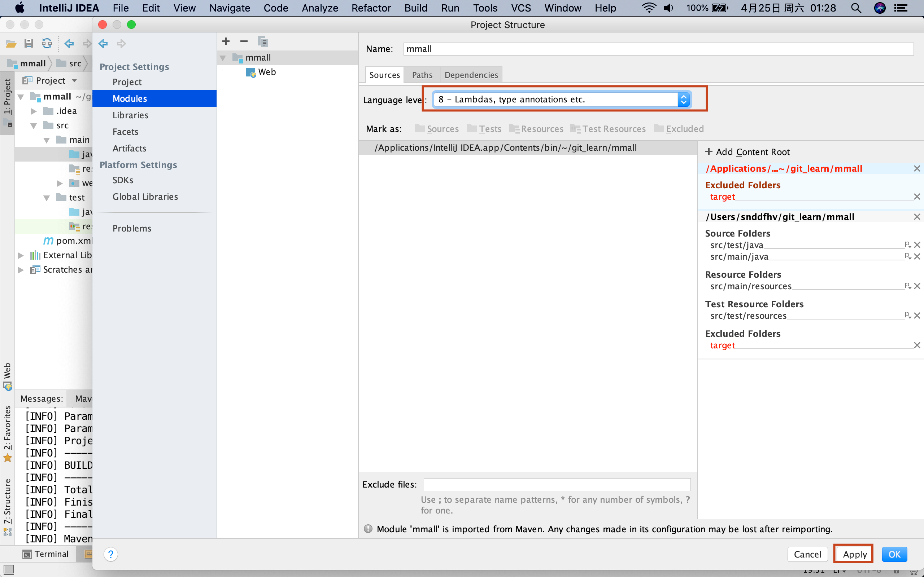The height and width of the screenshot is (577, 924).
Task: Click the back arrow in Project Structure
Action: point(103,44)
